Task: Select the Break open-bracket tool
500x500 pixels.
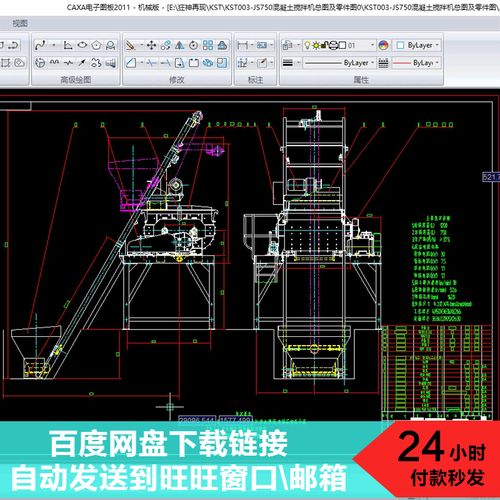Action: tap(194, 63)
